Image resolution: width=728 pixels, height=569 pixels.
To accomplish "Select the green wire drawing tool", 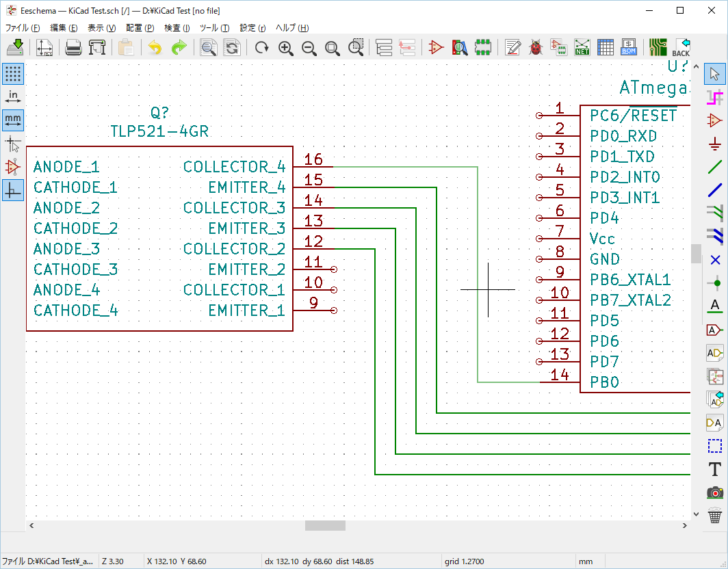I will 715,167.
